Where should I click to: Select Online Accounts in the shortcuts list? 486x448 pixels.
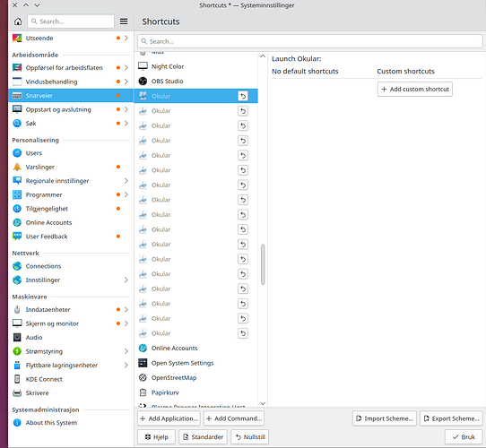(195, 348)
